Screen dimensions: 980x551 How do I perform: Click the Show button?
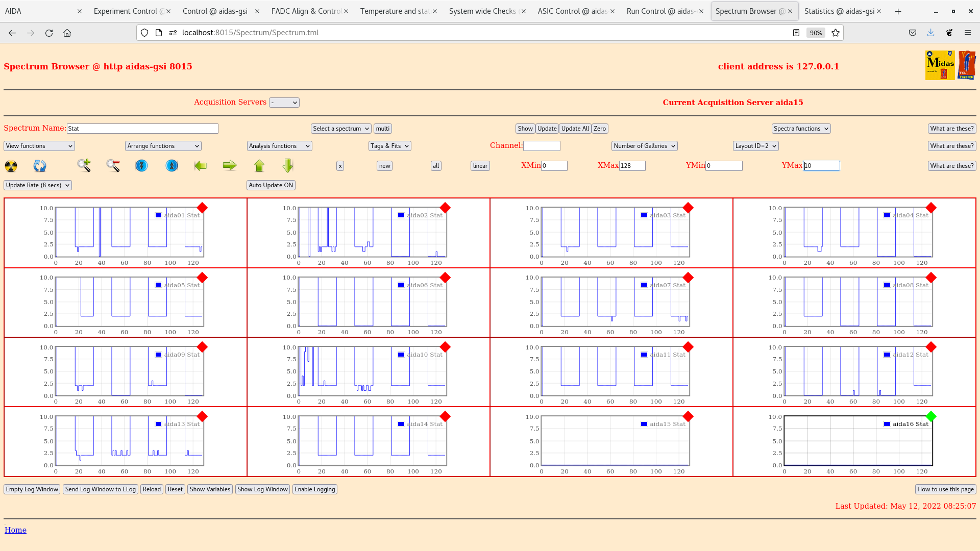[525, 129]
